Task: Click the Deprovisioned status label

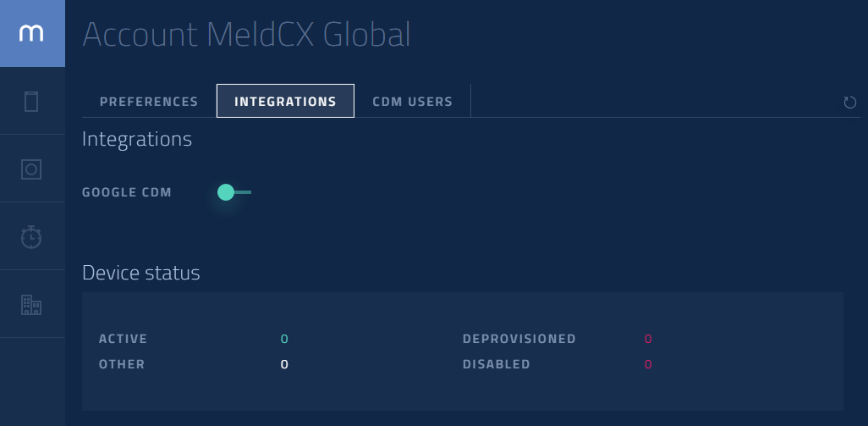Action: 519,339
